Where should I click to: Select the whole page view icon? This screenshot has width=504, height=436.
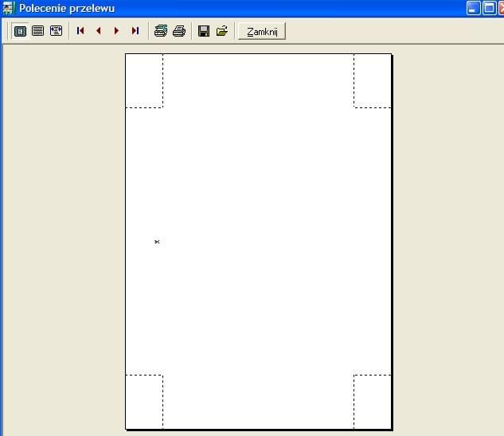tap(20, 31)
